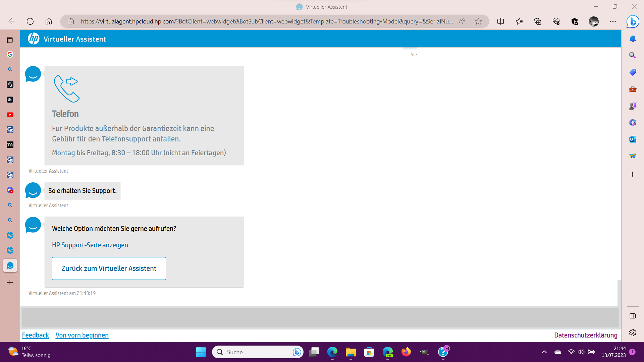Open the Collections toolbar icon
Viewport: 644px width, 362px height.
[x=538, y=21]
